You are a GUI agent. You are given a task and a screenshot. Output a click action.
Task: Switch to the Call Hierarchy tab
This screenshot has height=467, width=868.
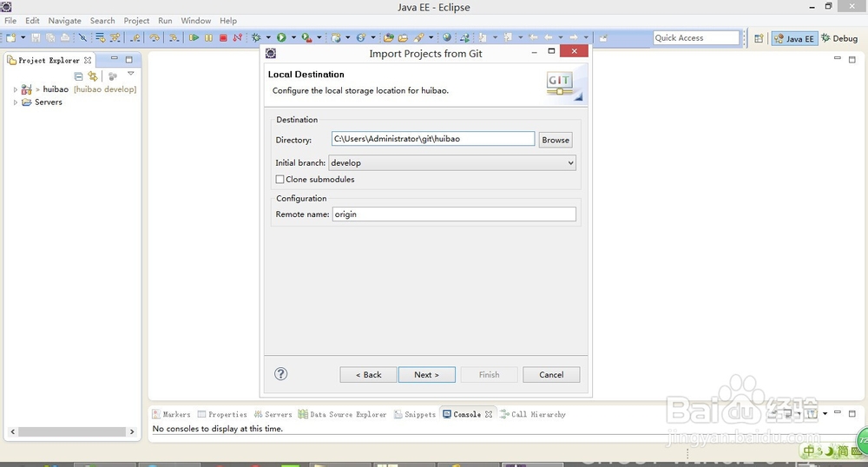(533, 414)
